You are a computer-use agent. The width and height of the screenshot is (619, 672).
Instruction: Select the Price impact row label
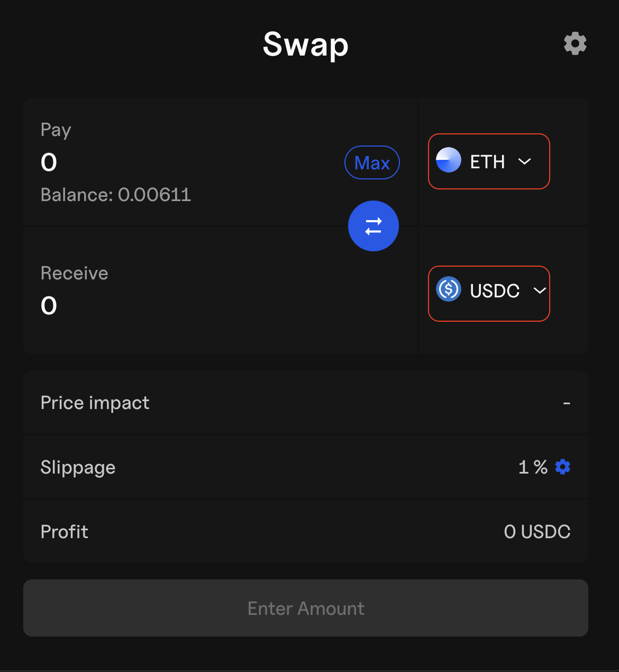tap(95, 403)
